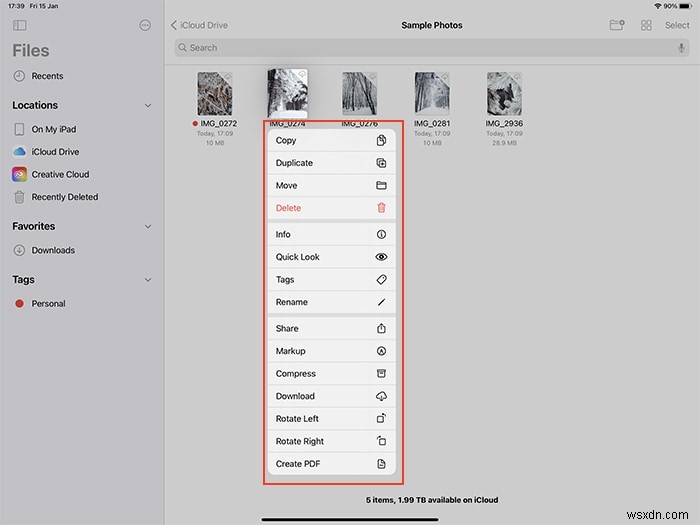This screenshot has height=525, width=700.
Task: Click the Info circle icon
Action: click(381, 234)
